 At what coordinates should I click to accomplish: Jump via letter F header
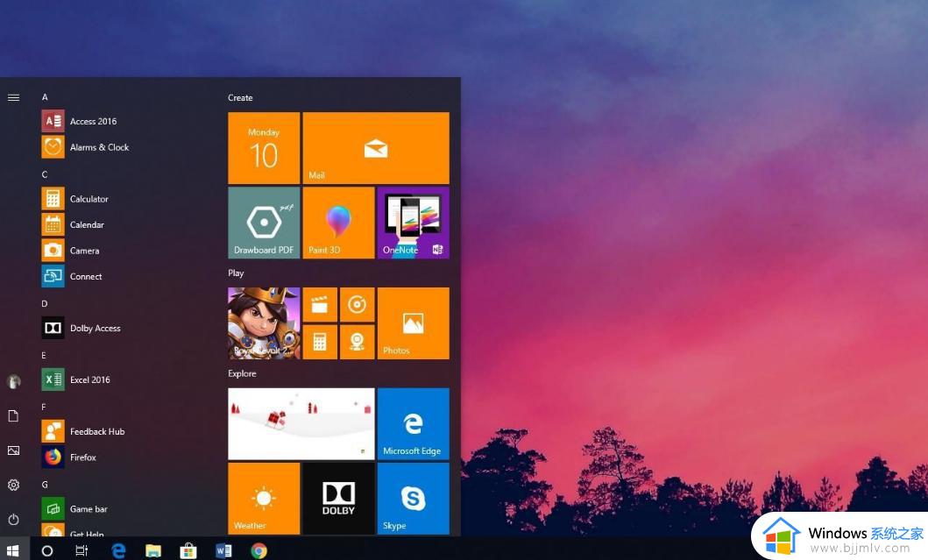pos(44,407)
